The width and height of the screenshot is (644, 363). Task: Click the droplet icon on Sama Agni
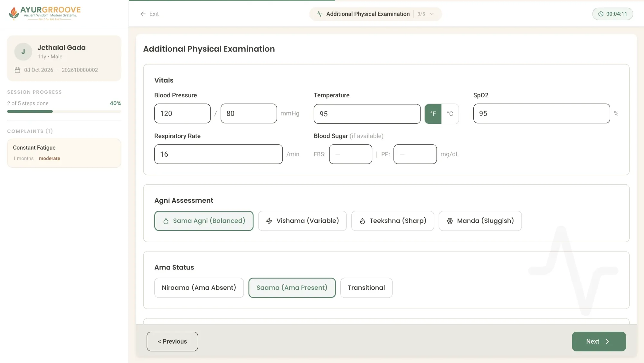(166, 221)
